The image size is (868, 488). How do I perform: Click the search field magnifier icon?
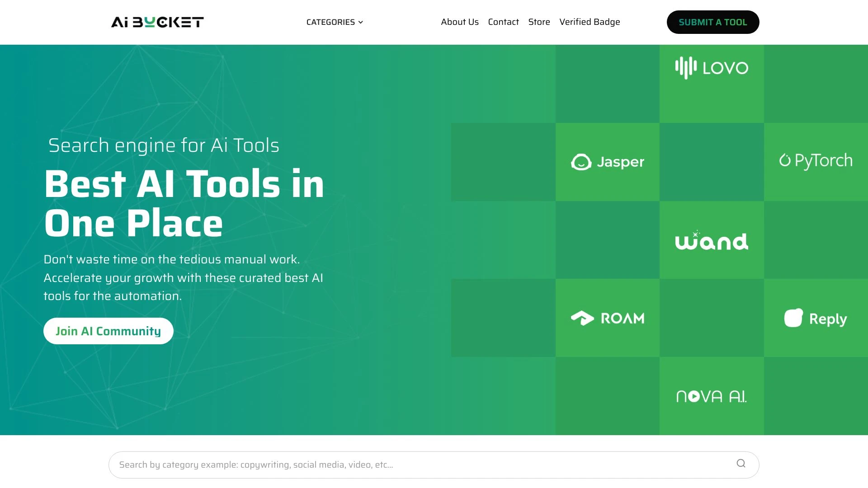[741, 464]
